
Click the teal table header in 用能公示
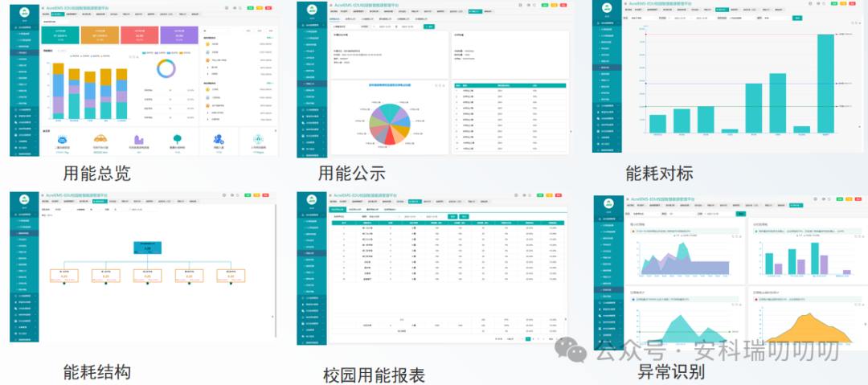point(510,85)
